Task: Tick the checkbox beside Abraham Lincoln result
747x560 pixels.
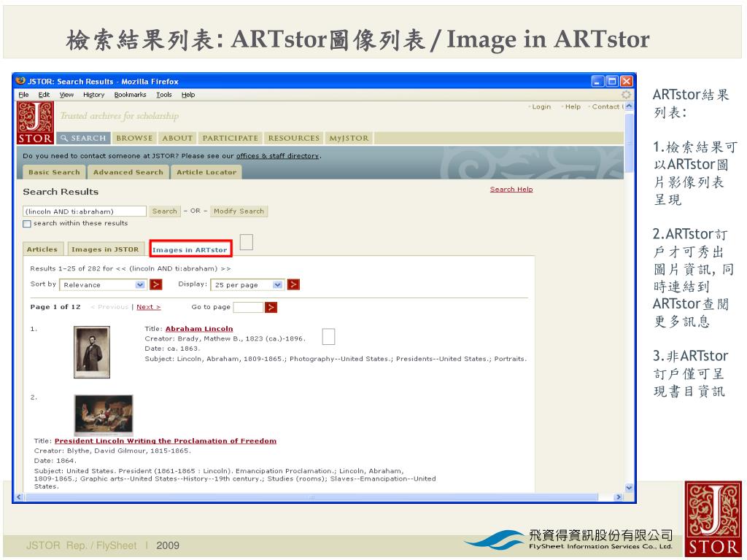Action: pyautogui.click(x=328, y=337)
